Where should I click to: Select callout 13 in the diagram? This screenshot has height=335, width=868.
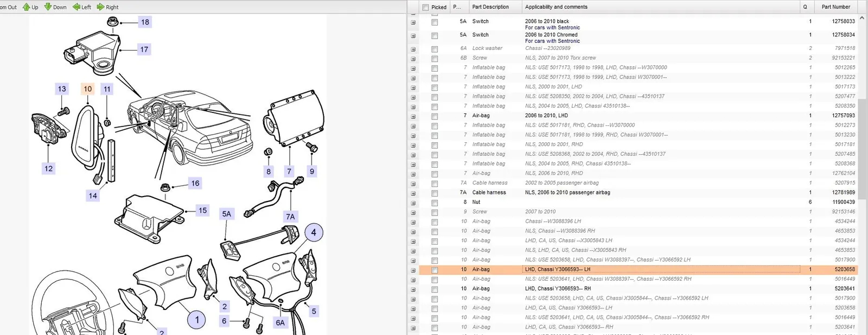(62, 89)
